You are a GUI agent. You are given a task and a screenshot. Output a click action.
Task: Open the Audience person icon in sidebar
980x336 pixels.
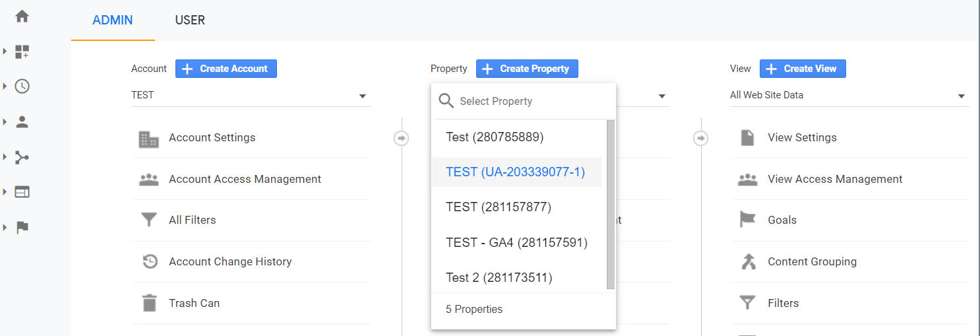pos(22,121)
